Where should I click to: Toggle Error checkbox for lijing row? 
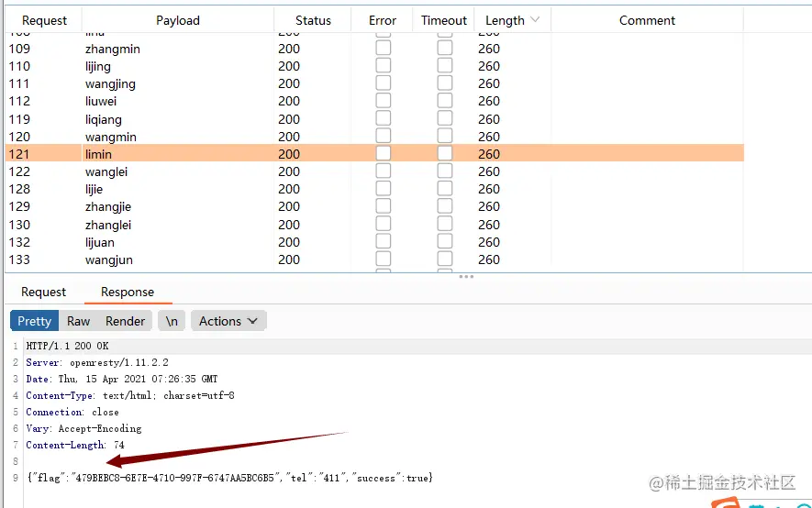(x=384, y=66)
